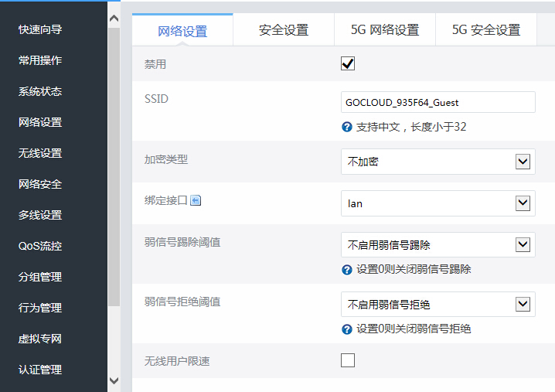Switch to the 安全设置 tab
The height and width of the screenshot is (392, 555).
point(284,30)
